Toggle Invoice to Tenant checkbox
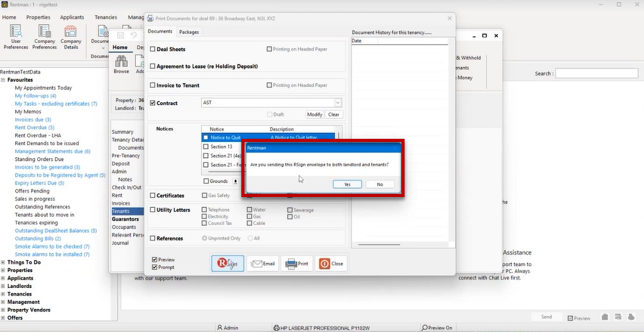 153,85
